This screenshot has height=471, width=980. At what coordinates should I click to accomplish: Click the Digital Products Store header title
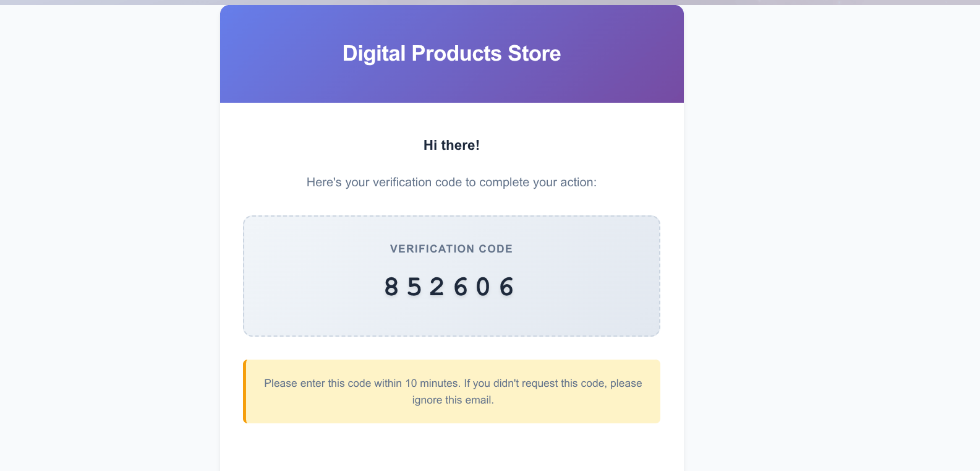pyautogui.click(x=451, y=54)
